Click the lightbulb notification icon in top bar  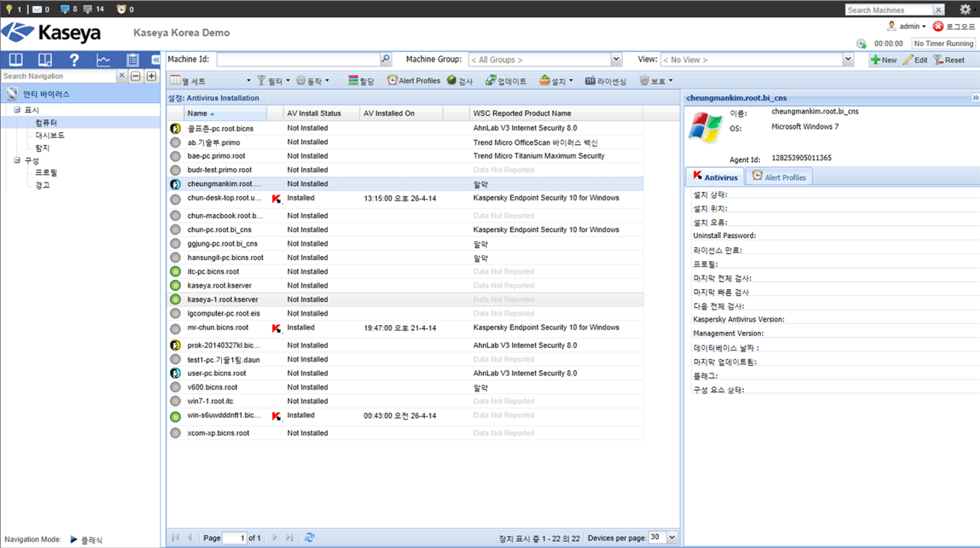click(9, 9)
